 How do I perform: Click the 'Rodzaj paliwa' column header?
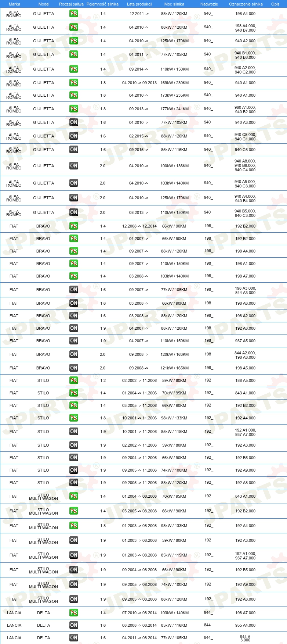(71, 4)
